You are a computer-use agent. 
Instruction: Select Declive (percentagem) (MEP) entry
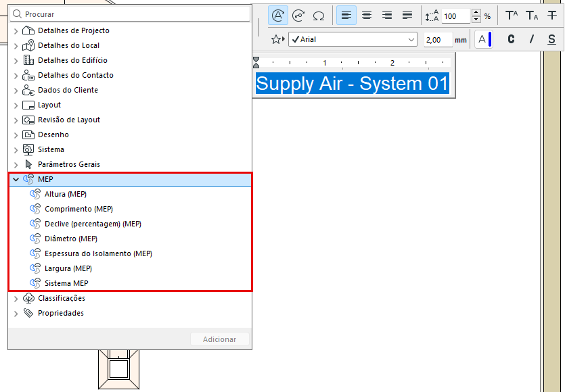(130, 224)
